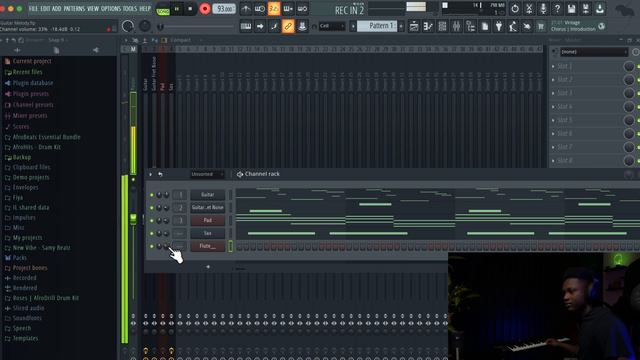The width and height of the screenshot is (640, 360).
Task: Click the play/pause transport button
Action: (177, 9)
